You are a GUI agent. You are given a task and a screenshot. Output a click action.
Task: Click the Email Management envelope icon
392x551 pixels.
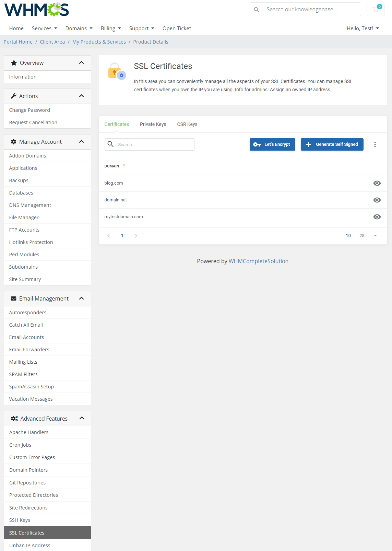click(13, 298)
